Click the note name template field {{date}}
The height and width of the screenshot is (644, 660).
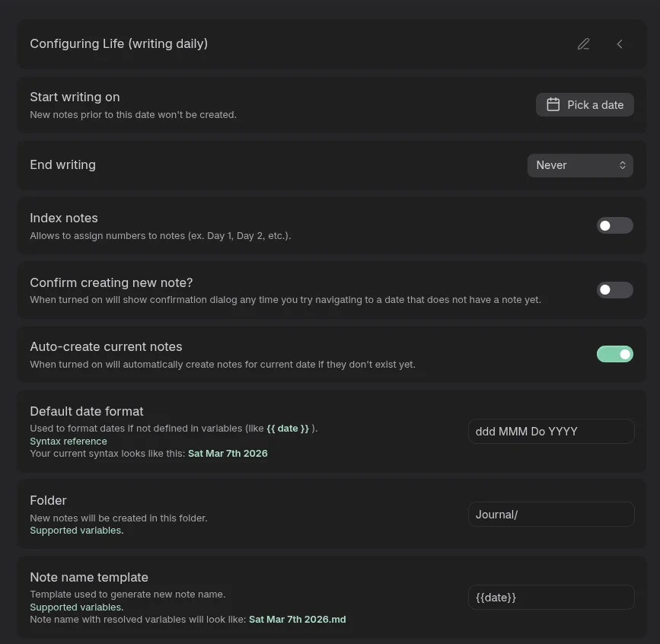pyautogui.click(x=551, y=597)
